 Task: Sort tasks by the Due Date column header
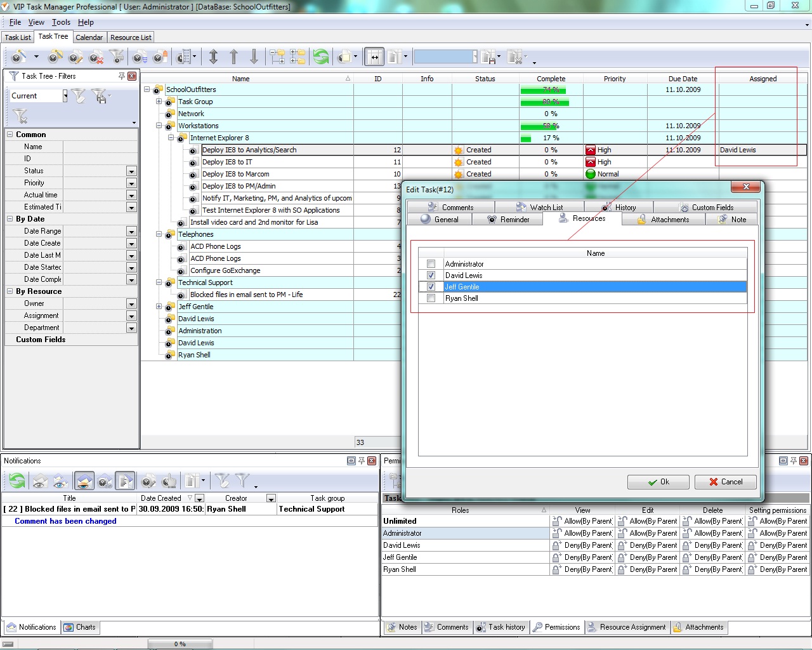[683, 79]
